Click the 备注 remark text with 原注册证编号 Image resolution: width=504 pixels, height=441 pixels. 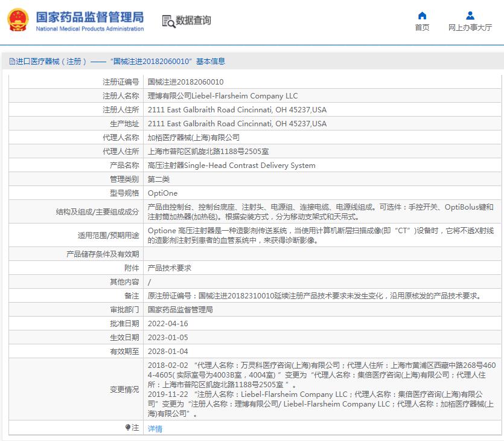coord(315,295)
